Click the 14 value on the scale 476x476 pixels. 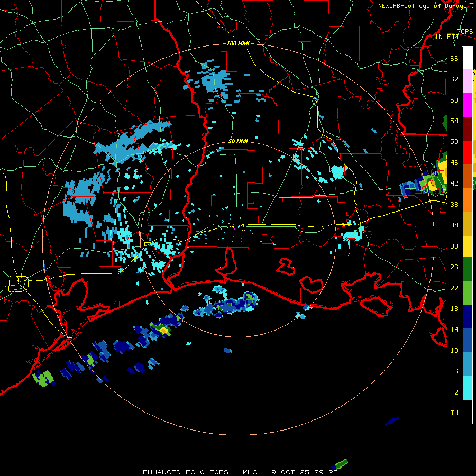(x=454, y=329)
